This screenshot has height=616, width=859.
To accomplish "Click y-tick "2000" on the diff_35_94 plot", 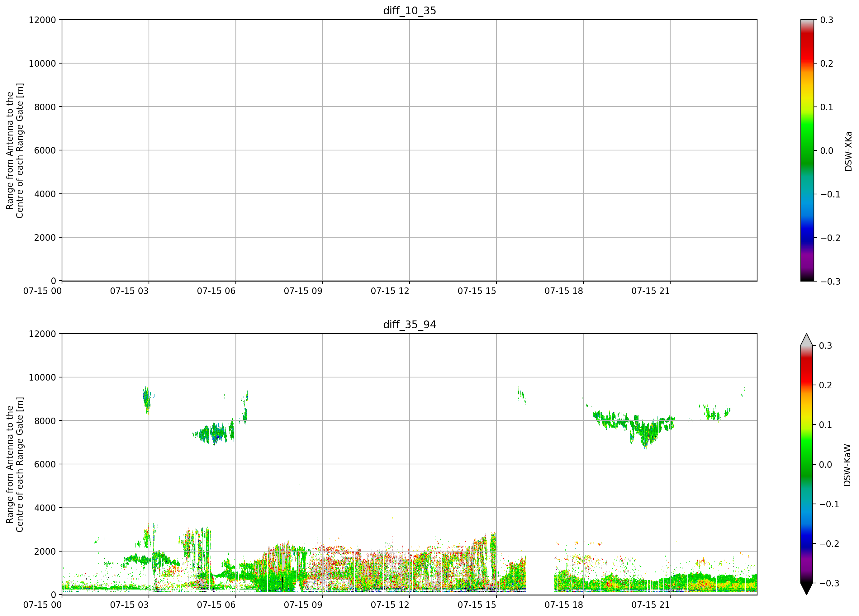I will click(45, 552).
